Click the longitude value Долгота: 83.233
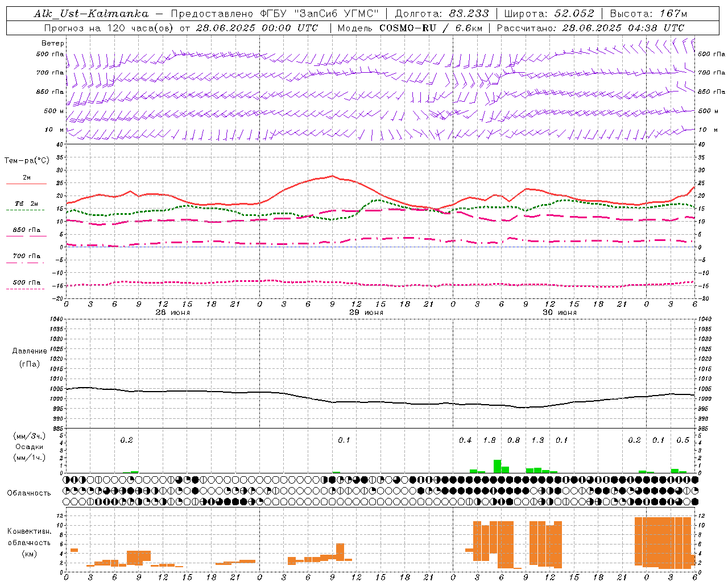728x582 pixels. click(442, 14)
